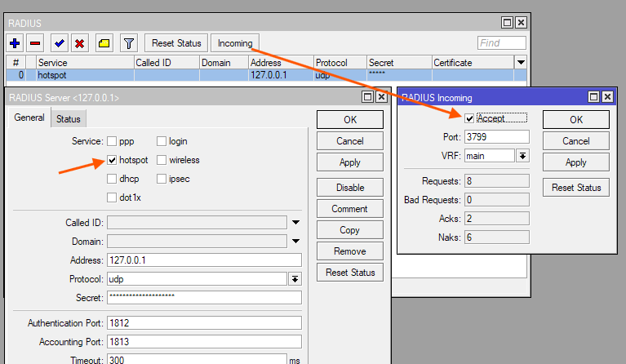Screen dimensions: 626x364
Task: Sort by Domain column header
Action: pyautogui.click(x=224, y=63)
